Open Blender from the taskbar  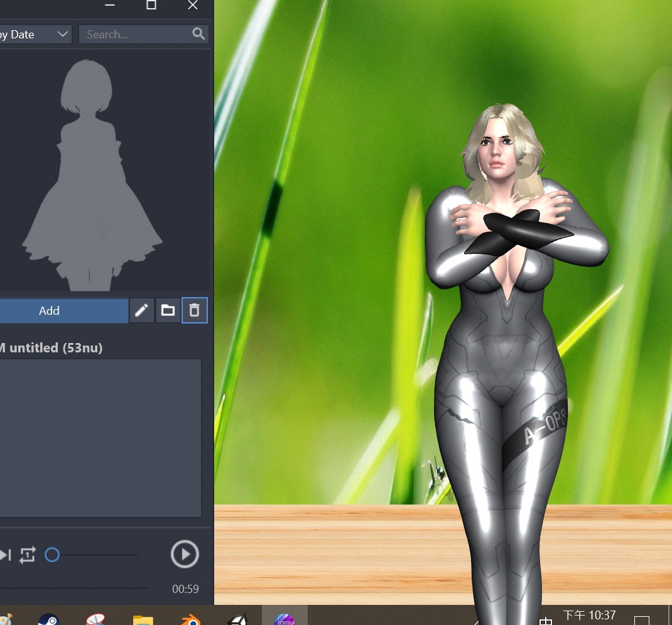tap(191, 620)
